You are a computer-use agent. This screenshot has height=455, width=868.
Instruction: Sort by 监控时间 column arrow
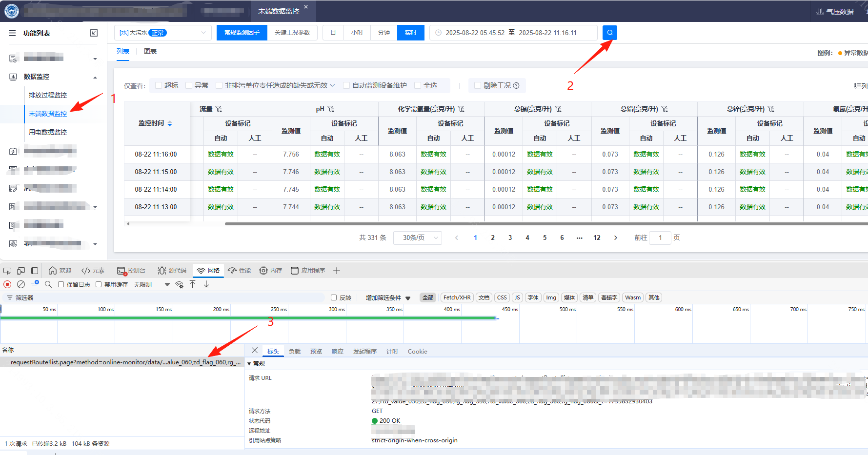point(170,124)
